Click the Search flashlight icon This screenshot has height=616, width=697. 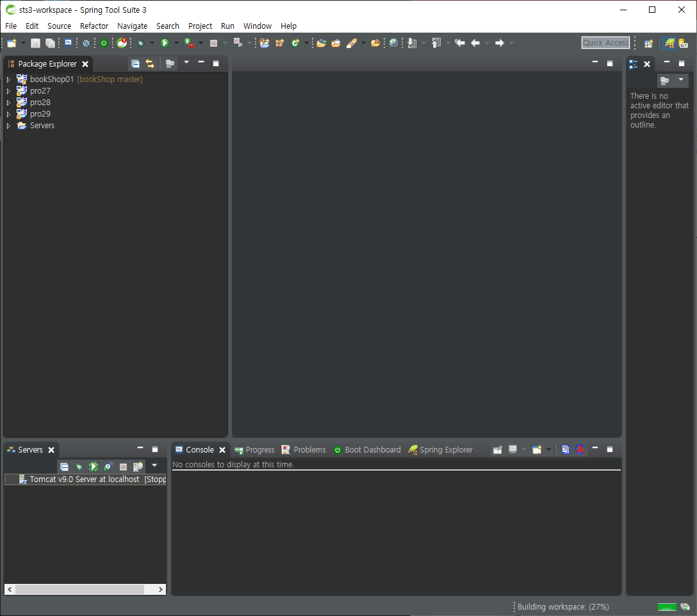[352, 43]
